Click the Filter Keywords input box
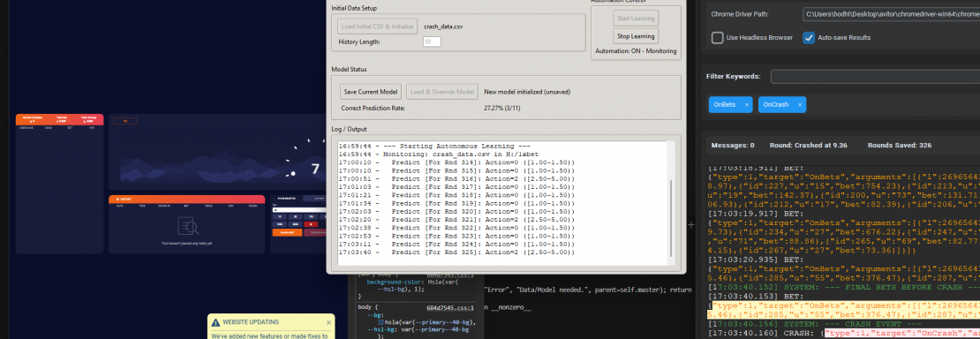The image size is (980, 339). click(x=875, y=76)
